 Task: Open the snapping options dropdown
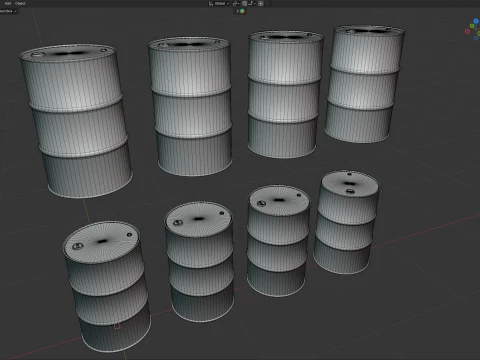[251, 3]
